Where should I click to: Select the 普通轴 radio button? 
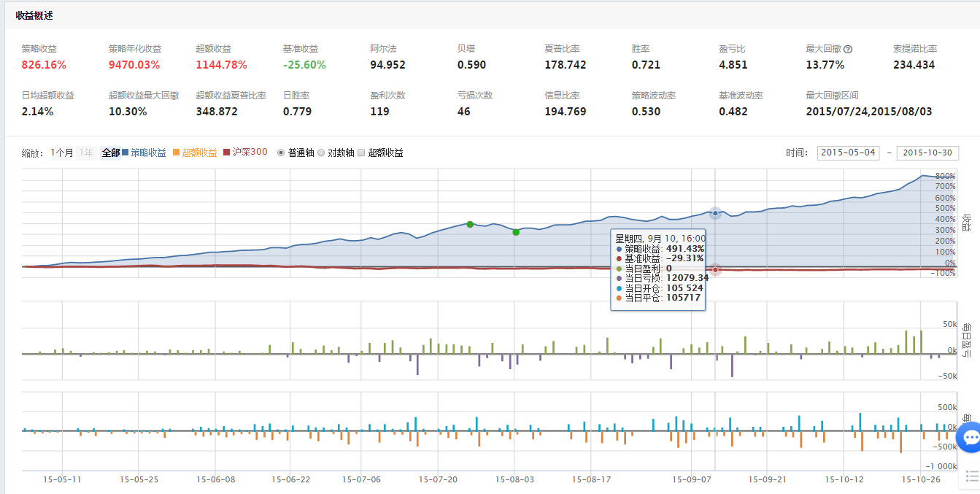(282, 153)
